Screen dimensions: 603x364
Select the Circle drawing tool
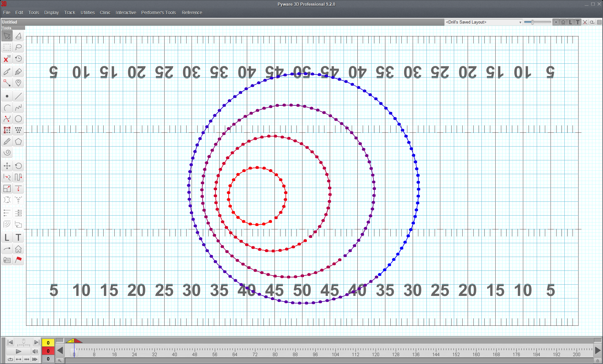[x=19, y=119]
